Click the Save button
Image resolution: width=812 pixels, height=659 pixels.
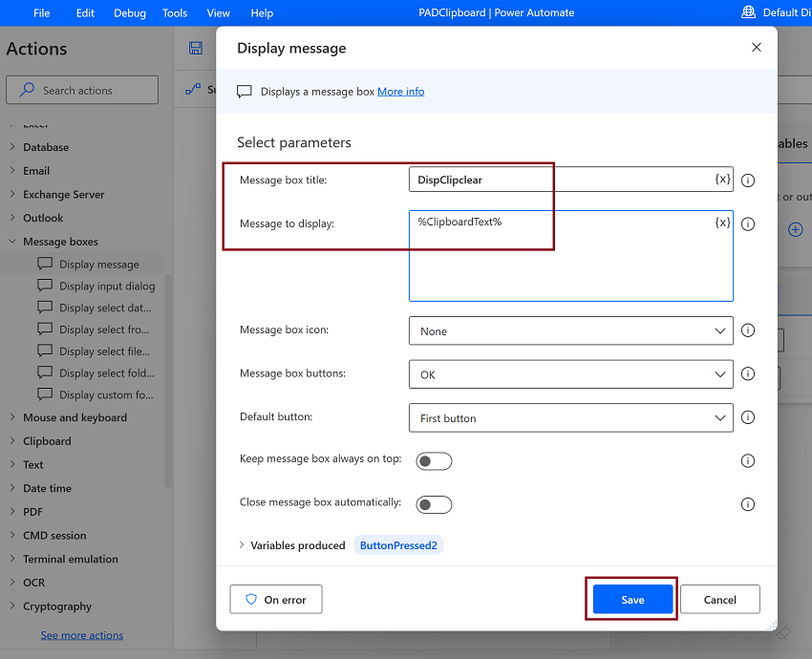tap(632, 600)
